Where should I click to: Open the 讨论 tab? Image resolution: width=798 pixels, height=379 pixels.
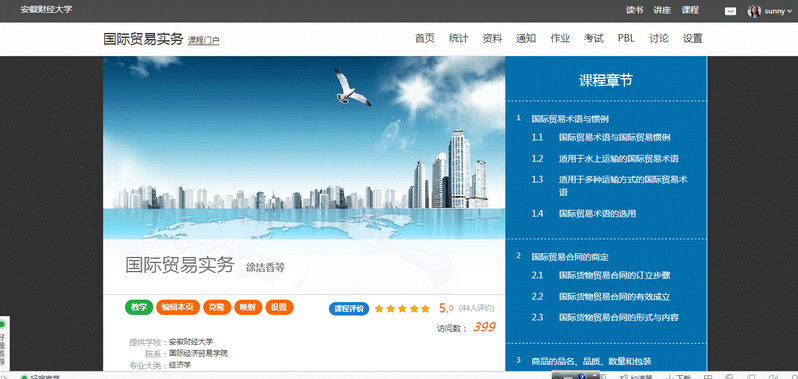pos(659,38)
